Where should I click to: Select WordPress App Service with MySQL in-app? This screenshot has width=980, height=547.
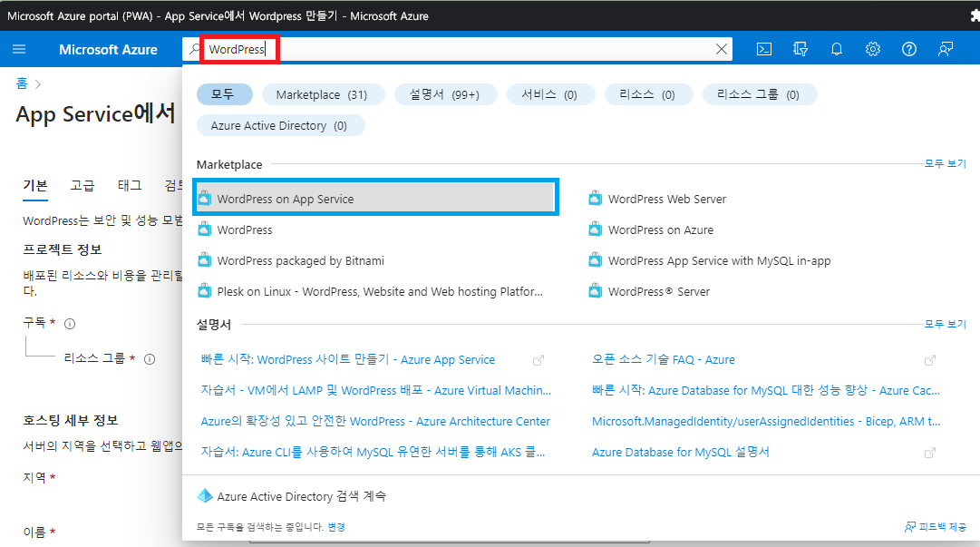click(x=720, y=260)
